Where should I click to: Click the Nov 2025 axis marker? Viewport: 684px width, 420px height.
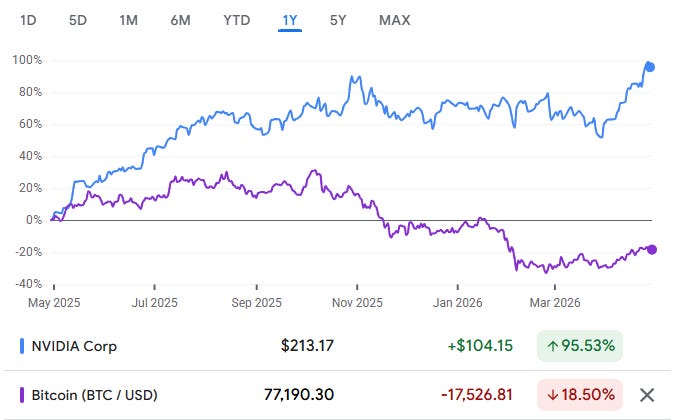357,302
